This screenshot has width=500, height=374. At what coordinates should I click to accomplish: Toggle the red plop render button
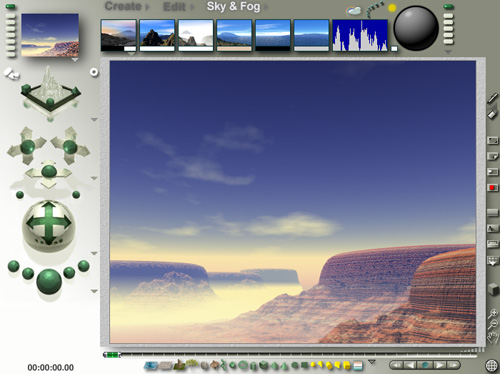tap(492, 188)
